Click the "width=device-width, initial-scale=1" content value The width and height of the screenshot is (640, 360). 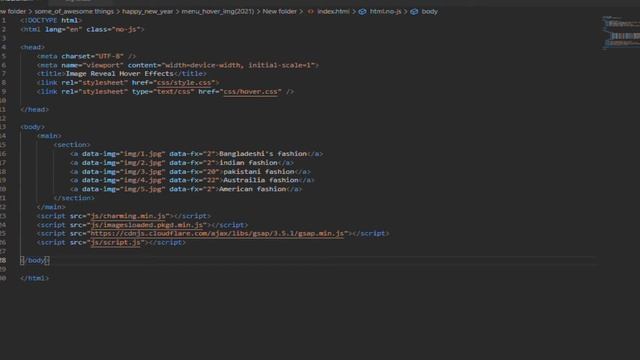click(x=238, y=65)
